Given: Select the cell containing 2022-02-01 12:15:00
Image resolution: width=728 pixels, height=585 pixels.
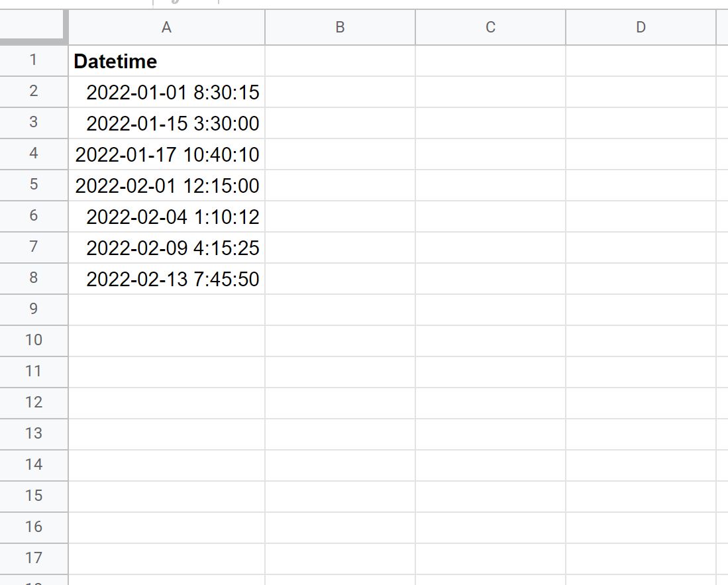Looking at the screenshot, I should click(x=166, y=186).
